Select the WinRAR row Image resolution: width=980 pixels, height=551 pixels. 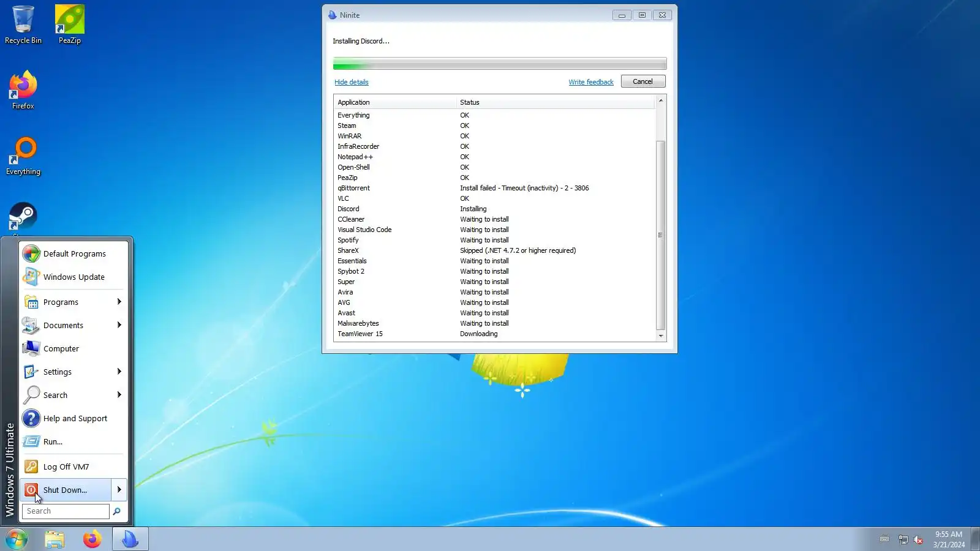pyautogui.click(x=495, y=136)
